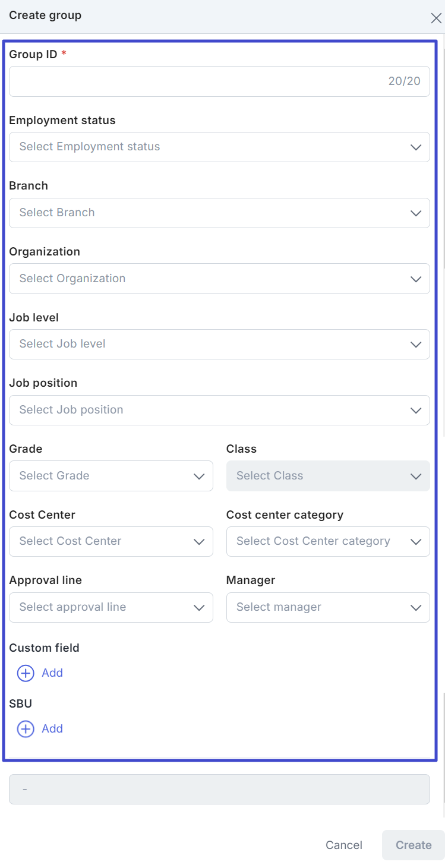Open the Organization dropdown
The width and height of the screenshot is (445, 868).
coord(219,278)
